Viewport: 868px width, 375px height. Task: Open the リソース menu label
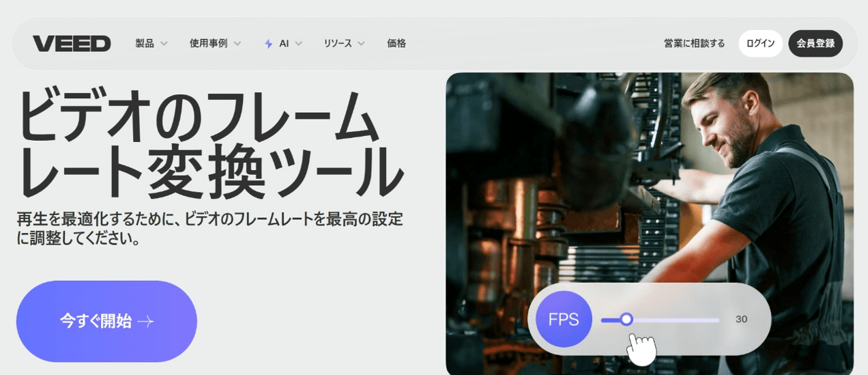[x=338, y=44]
